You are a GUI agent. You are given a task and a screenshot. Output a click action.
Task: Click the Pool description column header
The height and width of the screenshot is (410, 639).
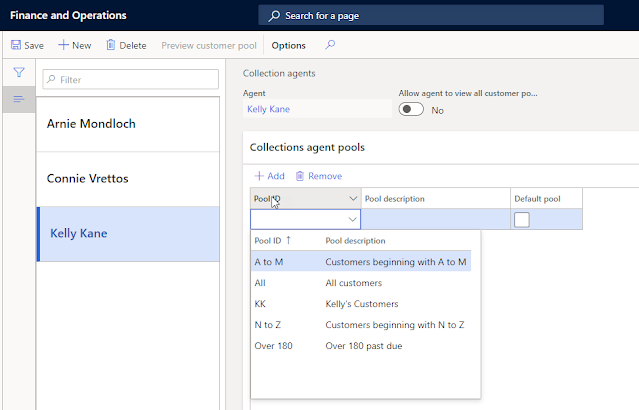click(436, 198)
